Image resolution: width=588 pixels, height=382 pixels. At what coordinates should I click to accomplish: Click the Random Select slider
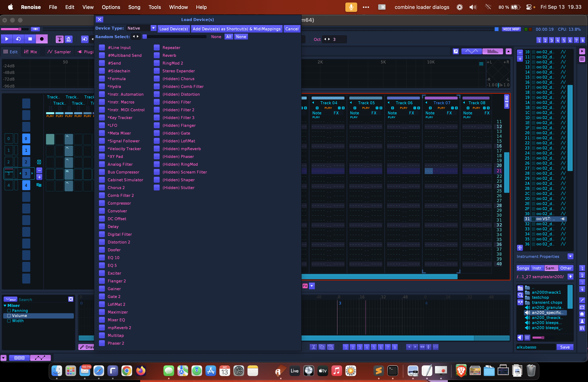point(175,37)
